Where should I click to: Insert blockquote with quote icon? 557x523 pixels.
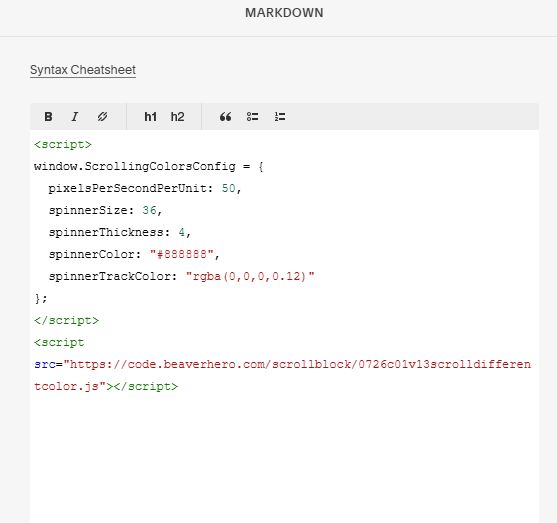pyautogui.click(x=226, y=117)
